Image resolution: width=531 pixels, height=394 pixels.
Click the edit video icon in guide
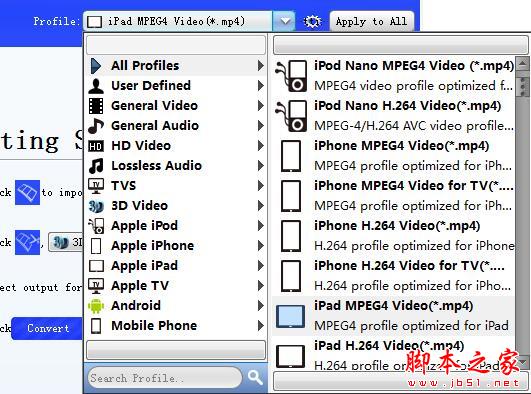27,242
